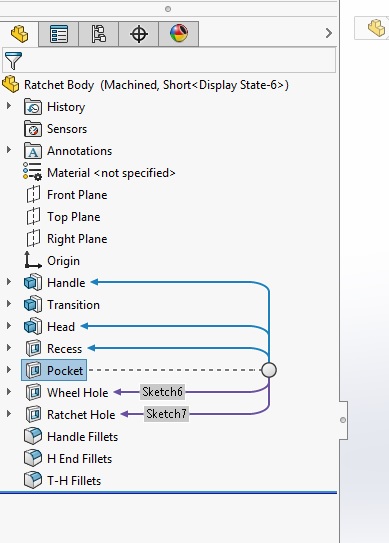Select the Ratchet Body part icon
Viewport: 389px width, 543px height.
point(10,84)
